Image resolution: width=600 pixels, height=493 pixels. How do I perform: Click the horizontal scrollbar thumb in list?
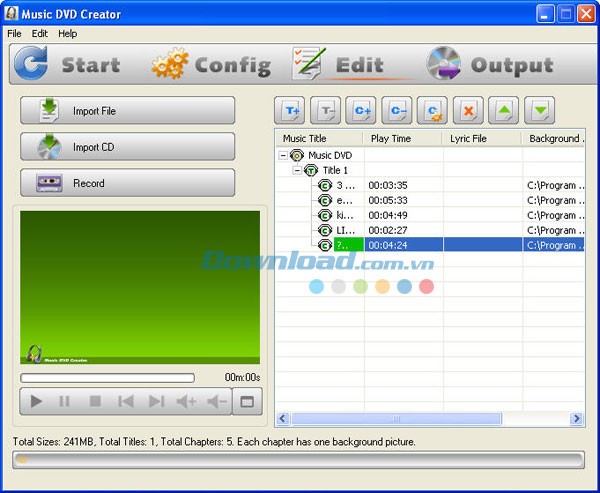click(x=396, y=419)
